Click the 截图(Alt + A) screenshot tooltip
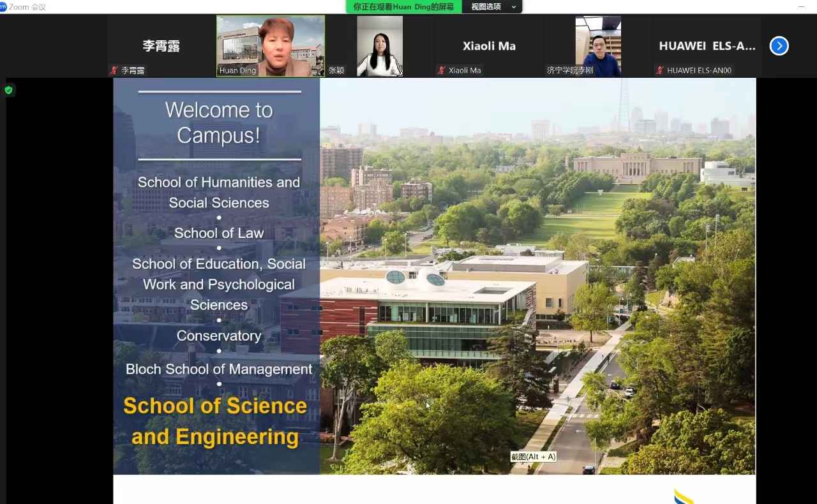Viewport: 817px width, 504px height. (x=533, y=456)
